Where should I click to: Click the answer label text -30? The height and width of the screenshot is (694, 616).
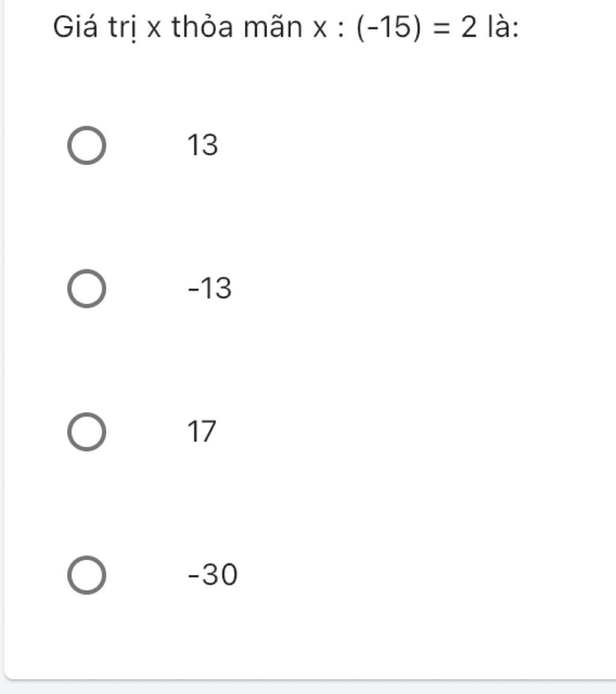[213, 575]
